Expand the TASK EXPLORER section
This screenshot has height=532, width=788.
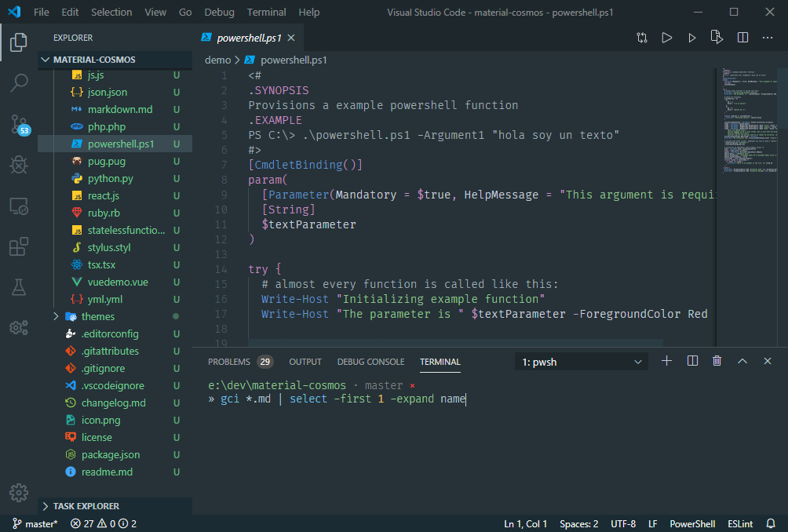point(115,506)
